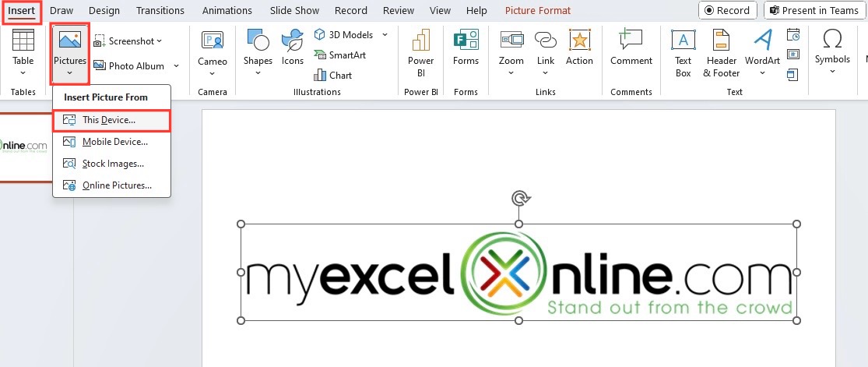The height and width of the screenshot is (367, 868).
Task: Select the slide thumbnail in the left pane
Action: [x=25, y=147]
